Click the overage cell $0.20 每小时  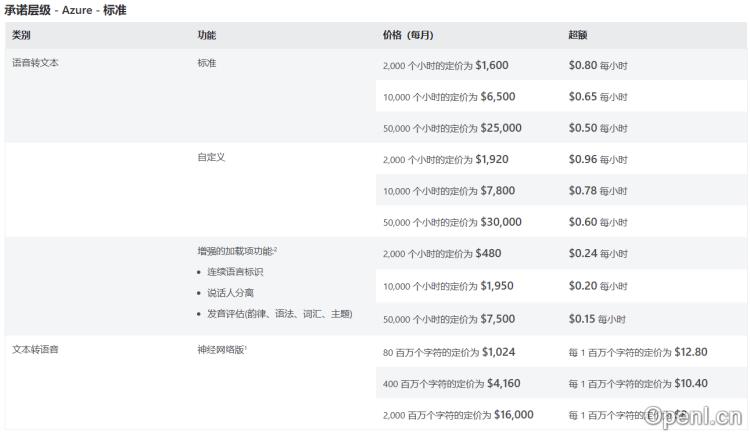point(598,286)
